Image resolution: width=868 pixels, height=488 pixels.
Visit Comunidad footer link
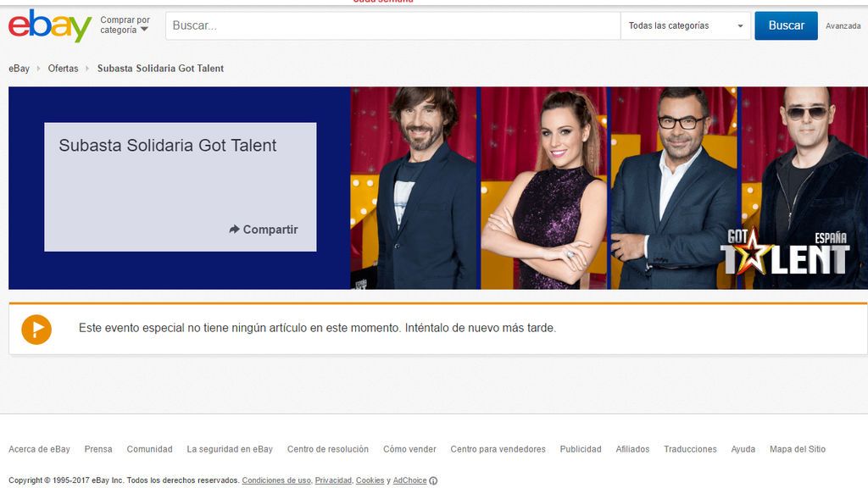coord(149,449)
